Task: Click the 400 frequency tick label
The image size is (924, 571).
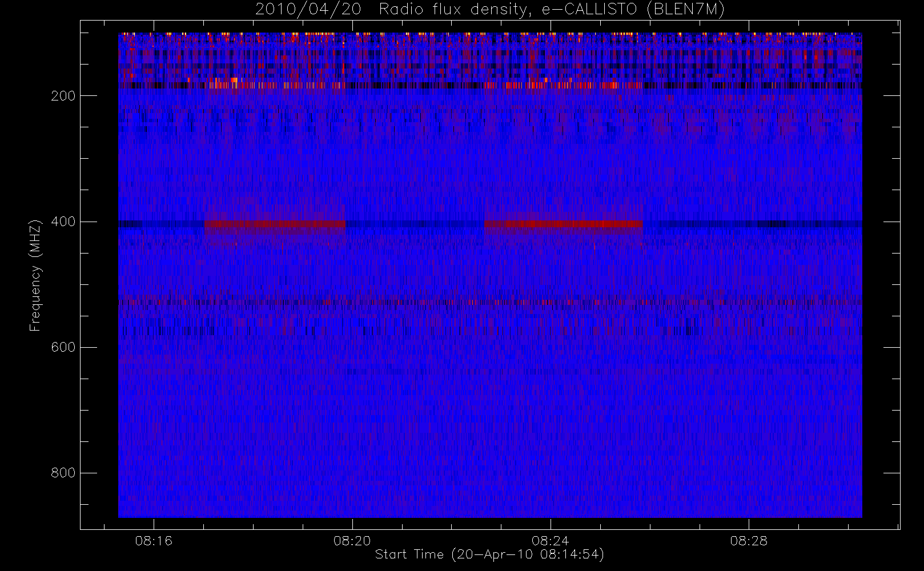Action: [x=63, y=222]
